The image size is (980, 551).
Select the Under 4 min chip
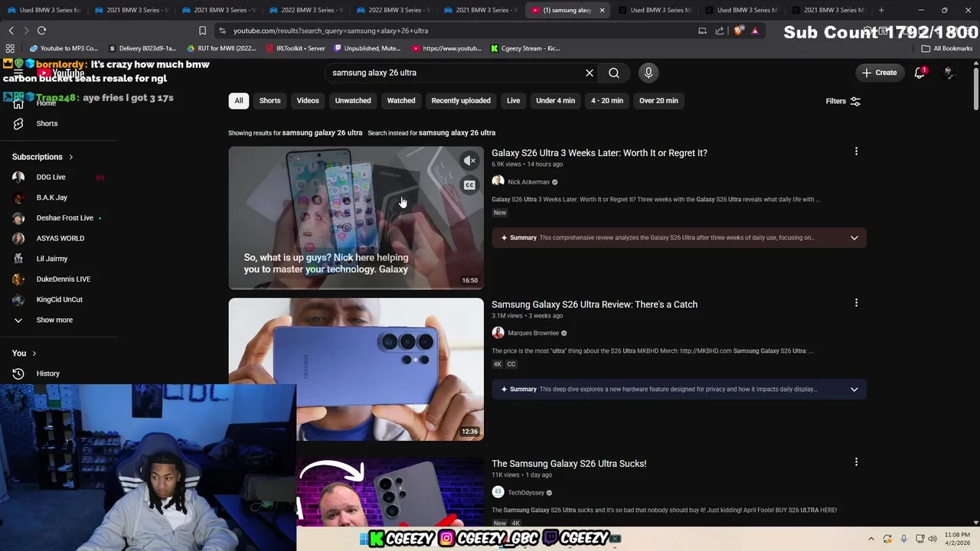coord(555,100)
